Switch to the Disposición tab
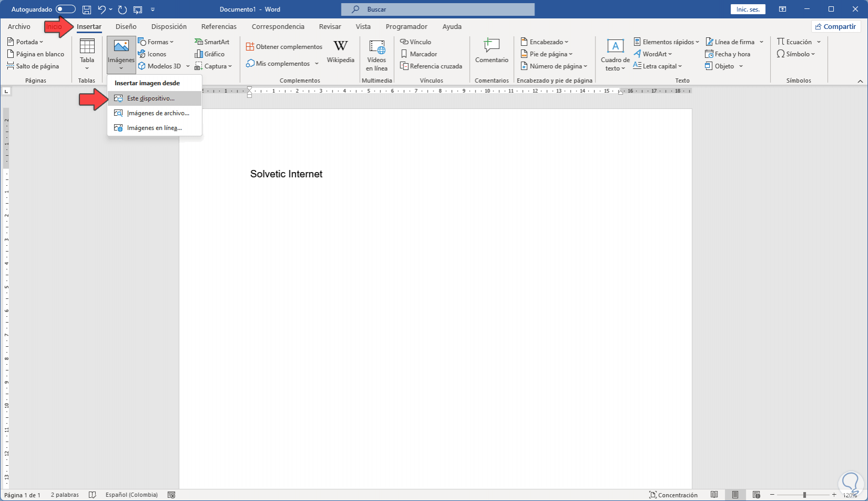Image resolution: width=868 pixels, height=501 pixels. click(169, 27)
